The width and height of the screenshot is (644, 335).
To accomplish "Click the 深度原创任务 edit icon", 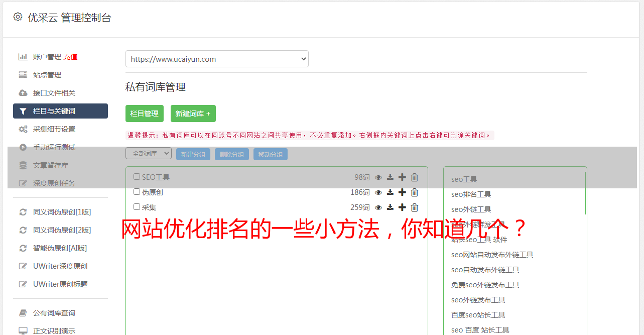I will [x=23, y=183].
